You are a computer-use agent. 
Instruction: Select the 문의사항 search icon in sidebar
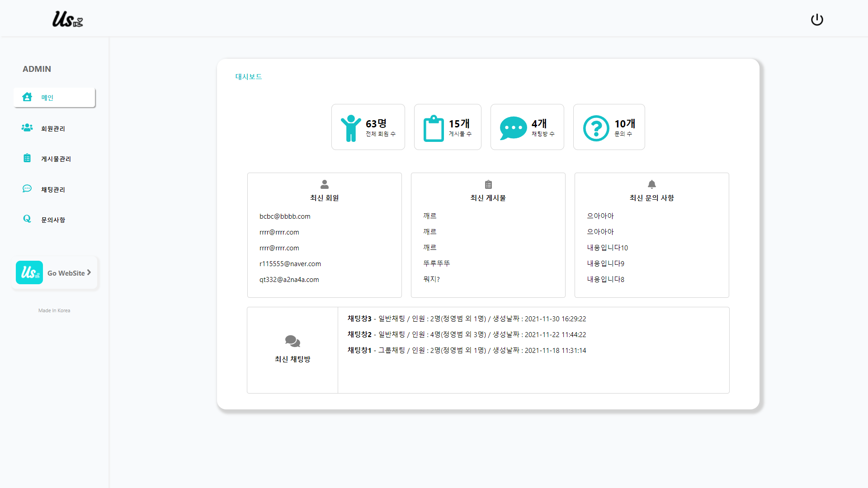[27, 219]
